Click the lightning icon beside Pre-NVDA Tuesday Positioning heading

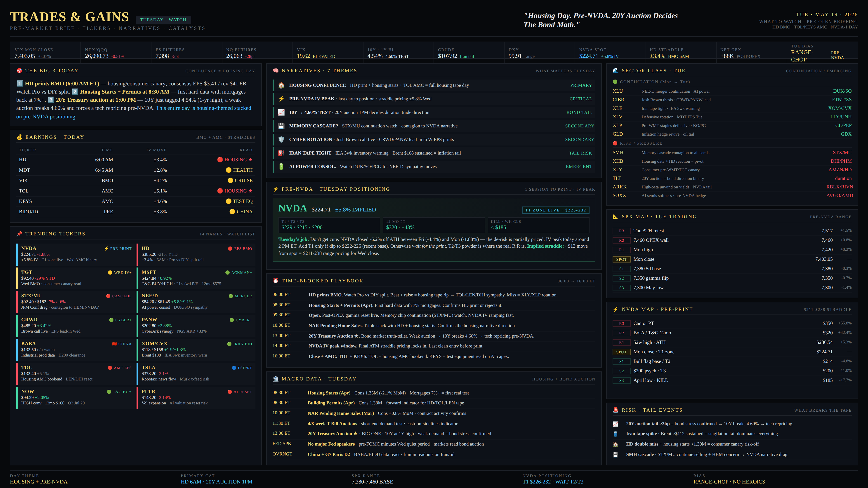coord(276,189)
